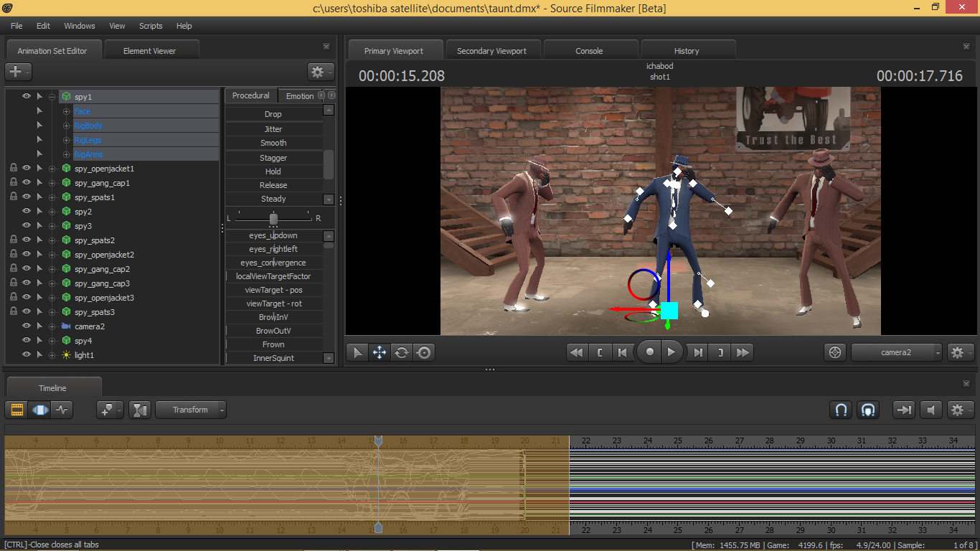Click the Record button in viewport
Screen dimensions: 980x551
pyautogui.click(x=650, y=352)
